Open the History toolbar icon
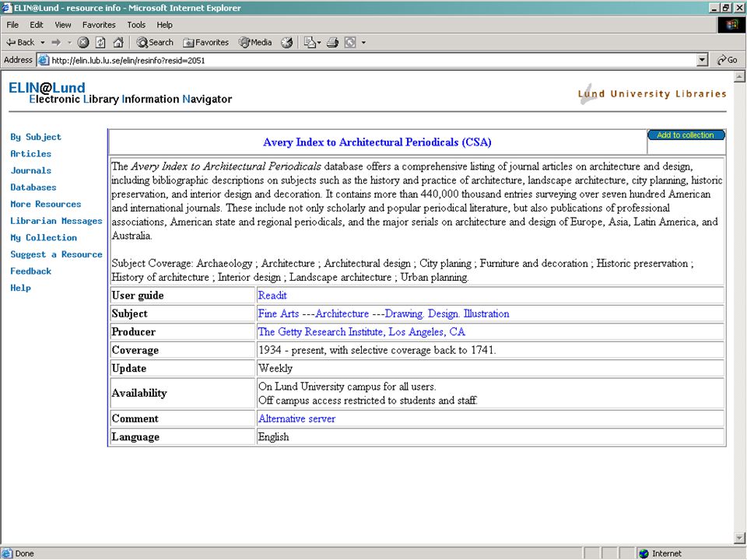Screen dimensions: 747x560 pos(286,42)
